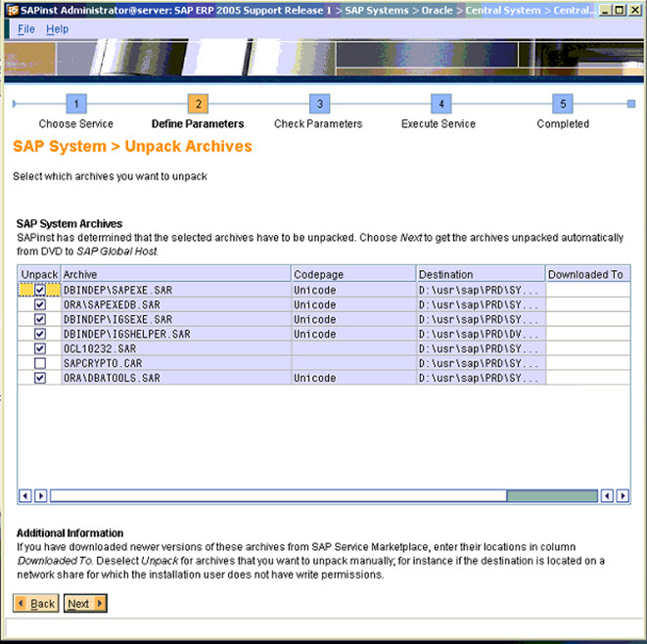
Task: Select step 5 Completed marker
Action: [x=563, y=104]
